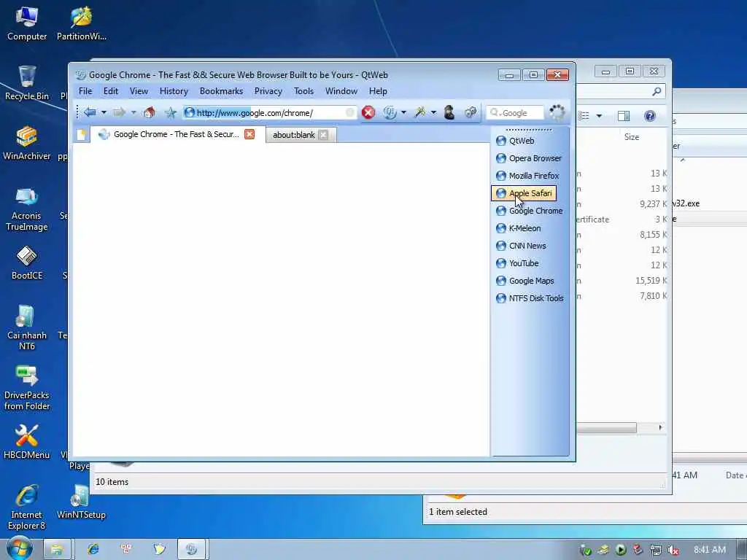Open NTFS Disk Tools bookmark

[530, 298]
